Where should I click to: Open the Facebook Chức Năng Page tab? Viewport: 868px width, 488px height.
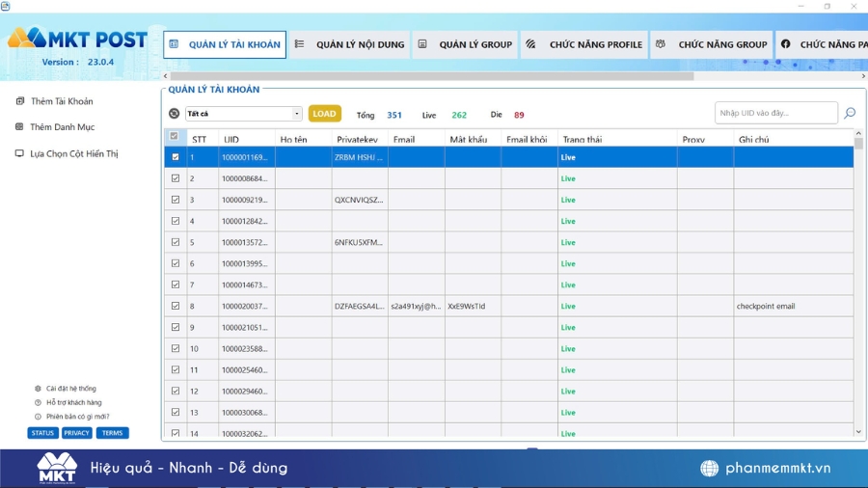[x=822, y=44]
